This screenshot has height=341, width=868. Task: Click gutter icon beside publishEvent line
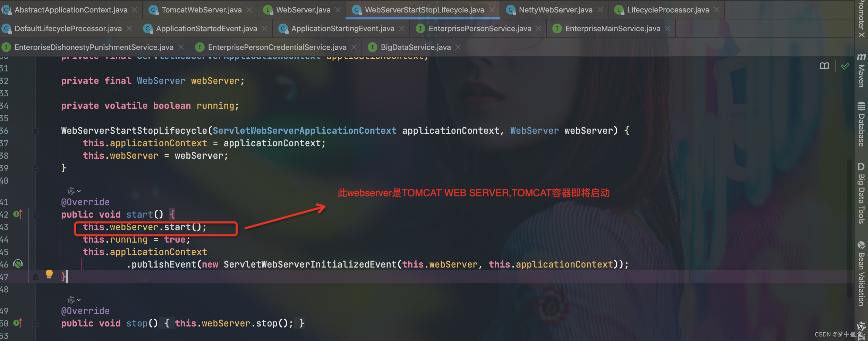(18, 264)
